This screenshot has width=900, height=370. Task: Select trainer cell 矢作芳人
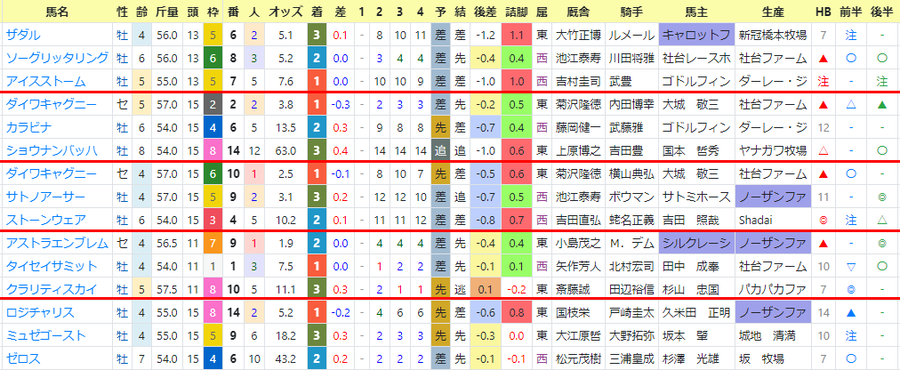click(x=577, y=266)
